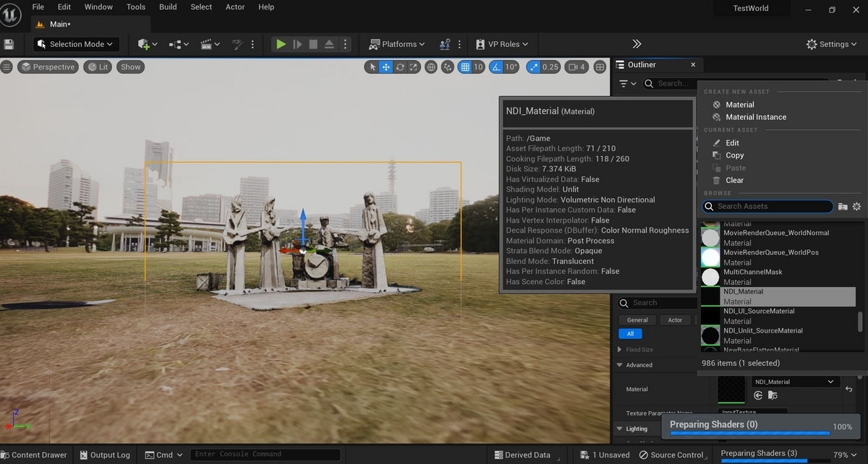The width and height of the screenshot is (868, 464).
Task: Change scale snap value 0.25
Action: pyautogui.click(x=550, y=67)
